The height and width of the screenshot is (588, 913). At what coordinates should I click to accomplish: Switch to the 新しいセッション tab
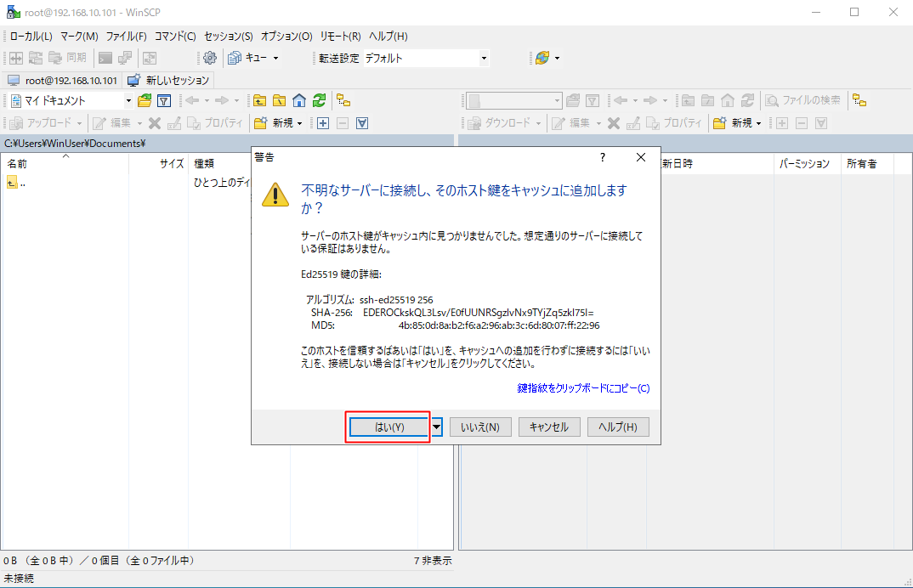pos(168,80)
